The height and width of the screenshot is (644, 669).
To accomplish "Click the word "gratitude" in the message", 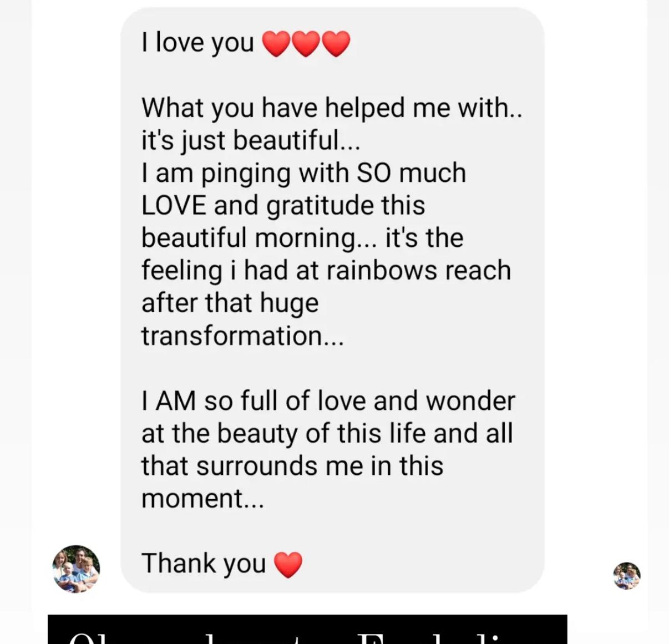I will (x=319, y=206).
